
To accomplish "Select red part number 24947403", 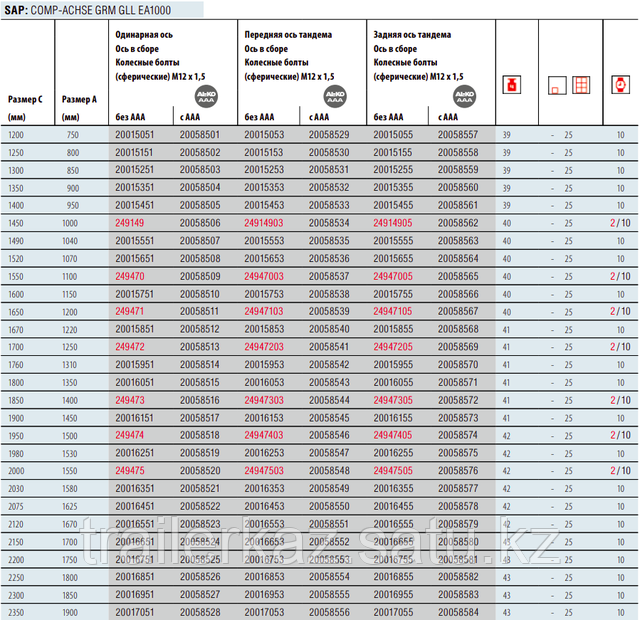I will click(x=264, y=435).
